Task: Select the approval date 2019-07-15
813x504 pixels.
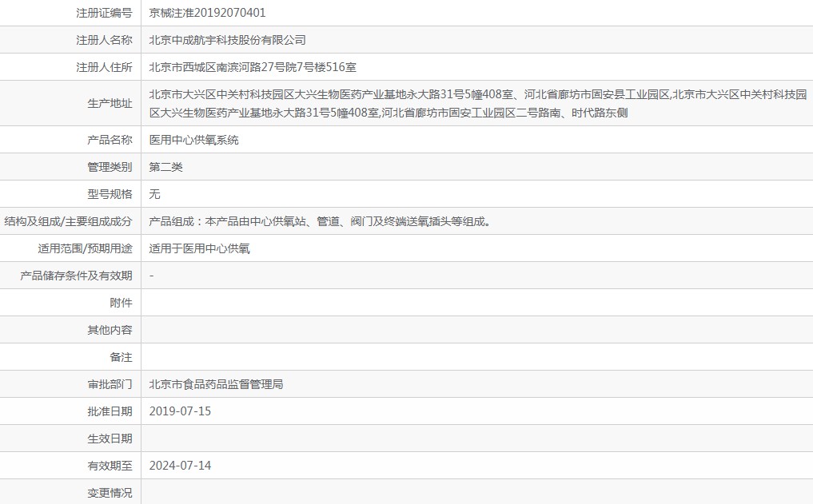Action: point(180,411)
